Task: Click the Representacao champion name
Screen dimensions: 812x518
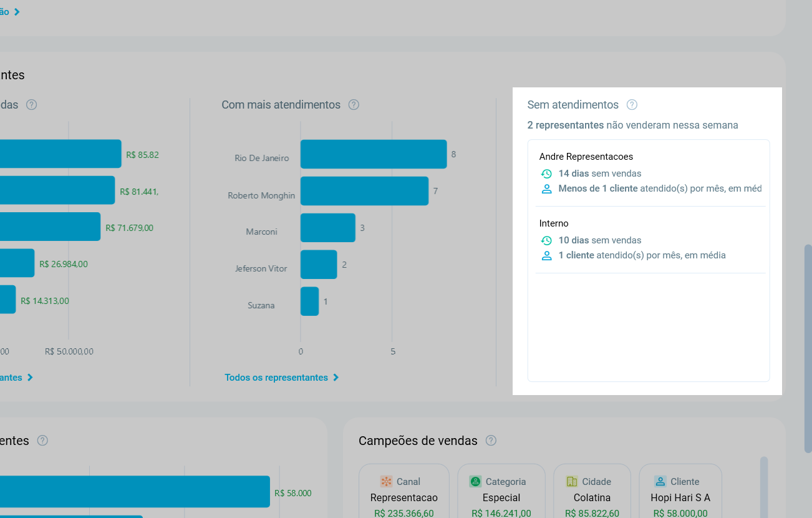Action: pos(404,498)
